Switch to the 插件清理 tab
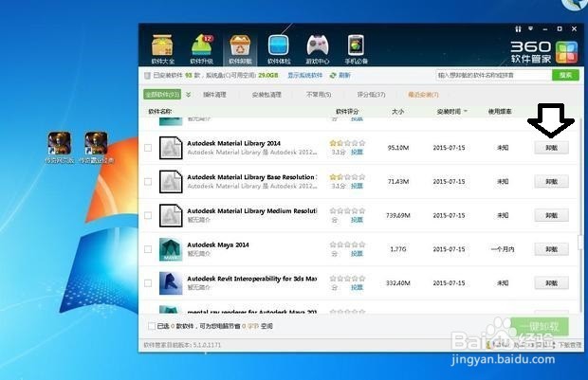The width and height of the screenshot is (588, 380). [214, 95]
